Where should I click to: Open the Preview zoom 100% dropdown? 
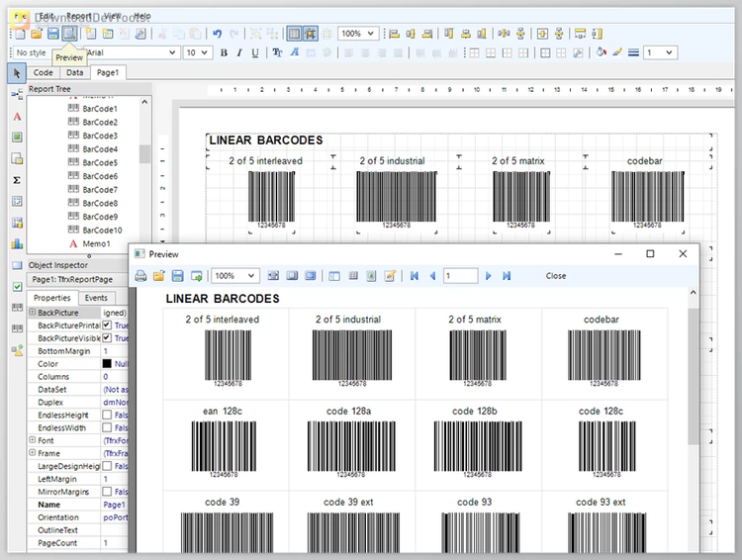(251, 276)
